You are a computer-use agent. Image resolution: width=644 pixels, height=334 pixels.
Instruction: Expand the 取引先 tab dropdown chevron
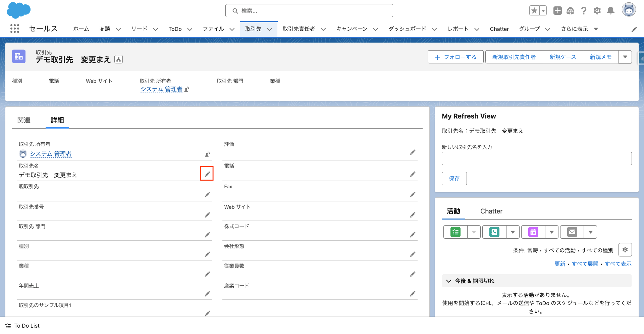[x=270, y=29]
